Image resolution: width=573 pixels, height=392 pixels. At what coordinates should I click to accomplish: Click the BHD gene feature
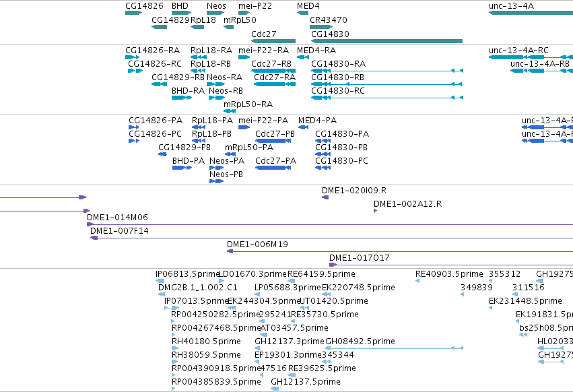(x=181, y=13)
